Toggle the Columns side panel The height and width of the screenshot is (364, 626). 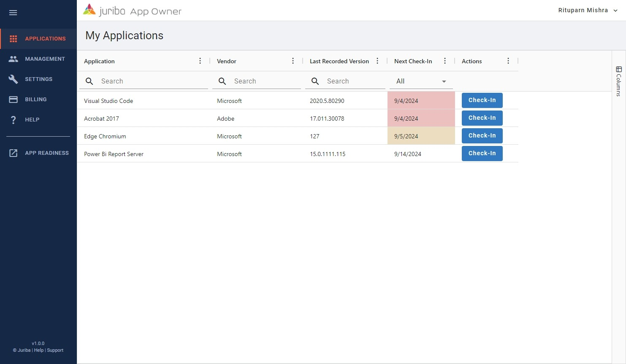[x=619, y=81]
